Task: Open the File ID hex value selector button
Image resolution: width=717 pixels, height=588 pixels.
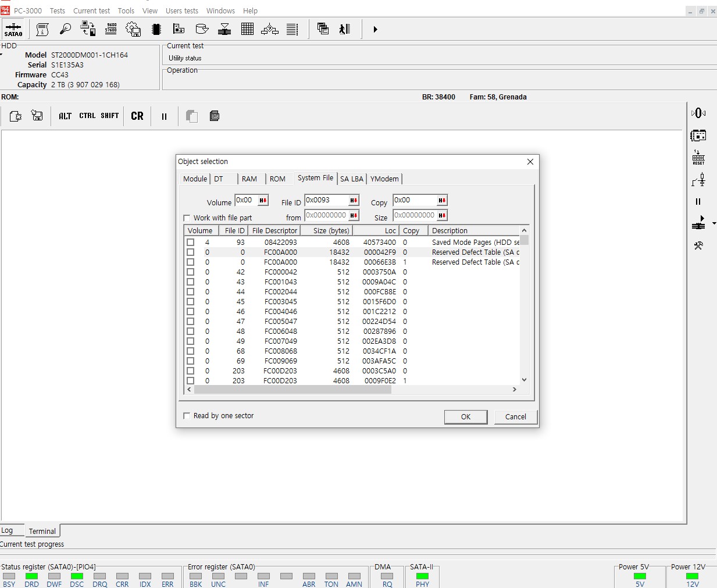Action: [x=354, y=201]
